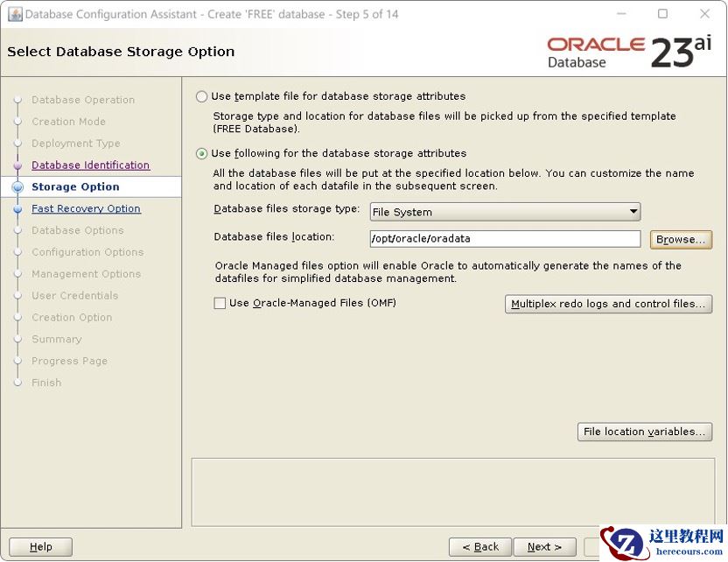Click the Fast Recovery Option step bullet icon
This screenshot has height=562, width=728.
[x=17, y=209]
